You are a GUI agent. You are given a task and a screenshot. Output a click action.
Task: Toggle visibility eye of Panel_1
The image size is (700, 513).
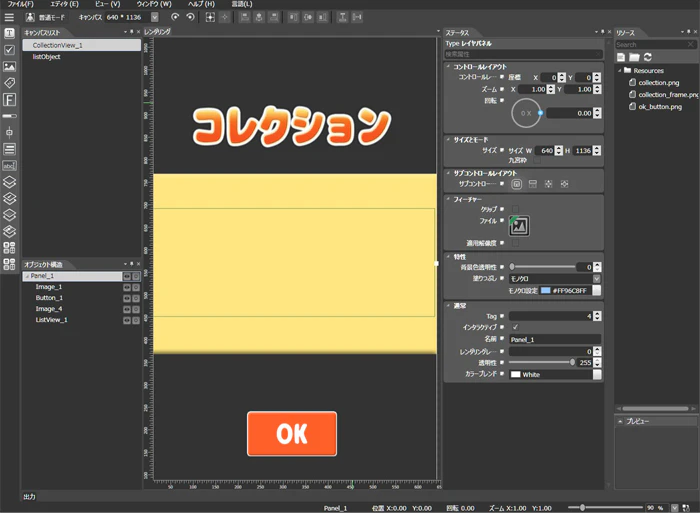127,276
